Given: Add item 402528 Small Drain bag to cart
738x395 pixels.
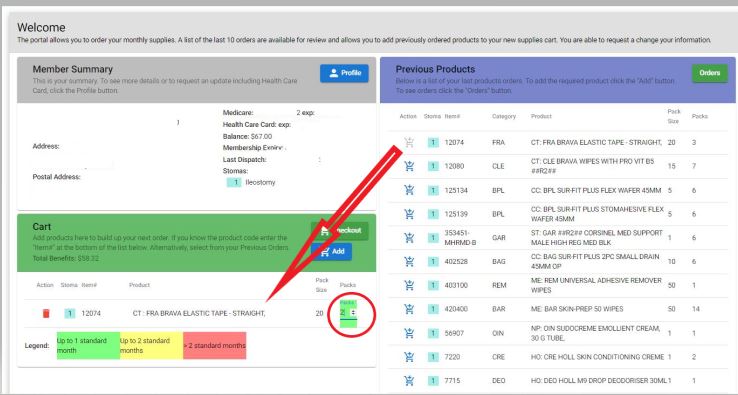Looking at the screenshot, I should 409,261.
